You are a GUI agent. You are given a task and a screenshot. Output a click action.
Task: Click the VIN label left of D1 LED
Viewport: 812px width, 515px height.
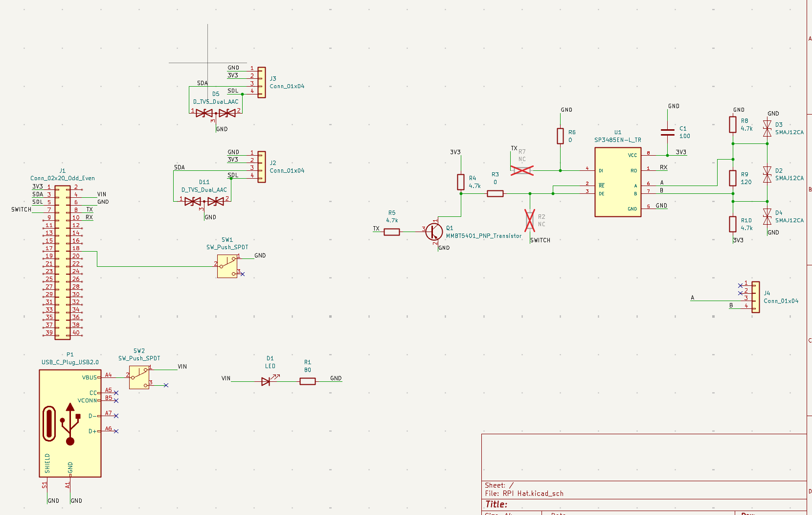click(x=226, y=378)
